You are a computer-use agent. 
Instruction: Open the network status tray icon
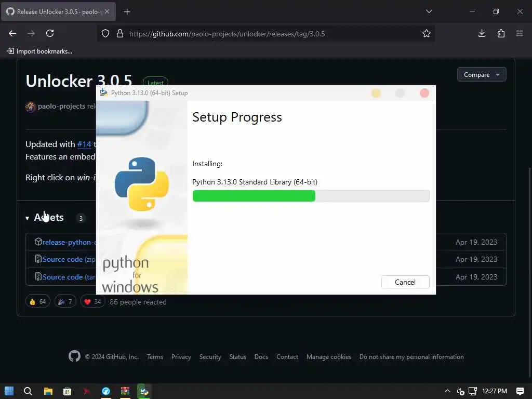[473, 391]
